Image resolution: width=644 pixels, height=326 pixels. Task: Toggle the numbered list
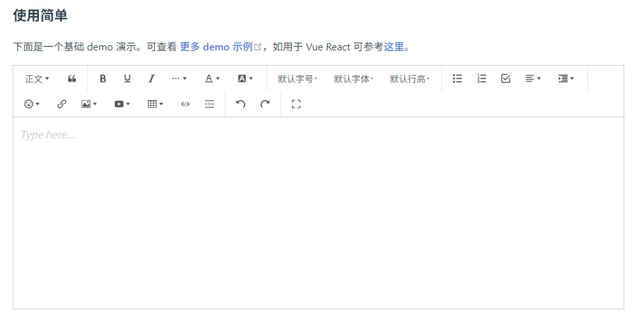pyautogui.click(x=482, y=78)
